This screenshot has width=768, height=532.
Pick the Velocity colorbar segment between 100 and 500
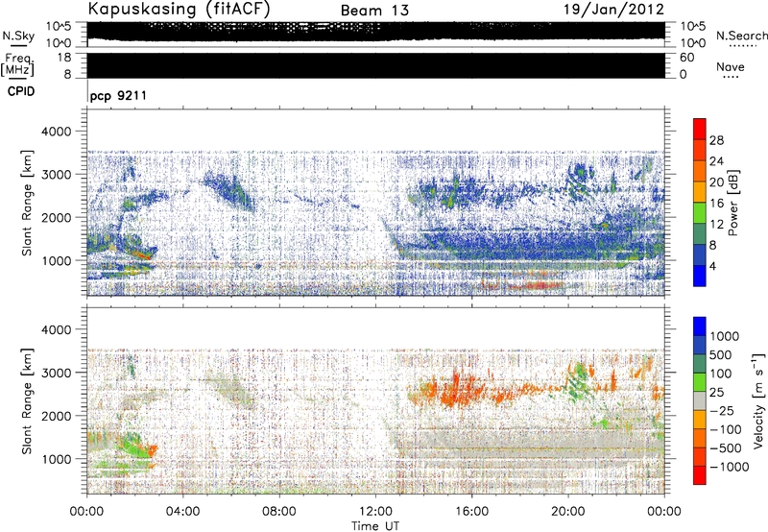[700, 364]
